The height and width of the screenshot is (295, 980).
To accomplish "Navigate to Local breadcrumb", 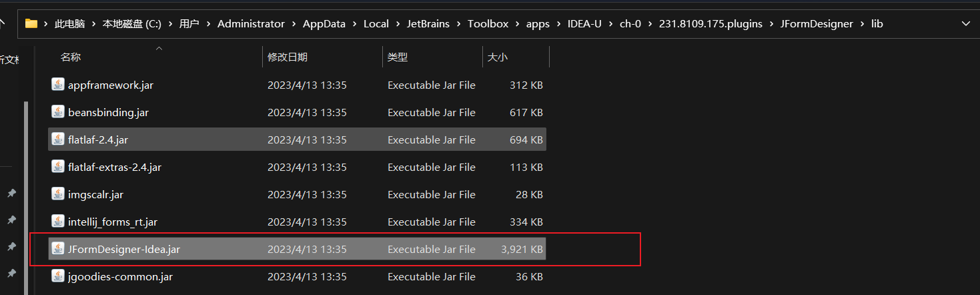I will (376, 23).
